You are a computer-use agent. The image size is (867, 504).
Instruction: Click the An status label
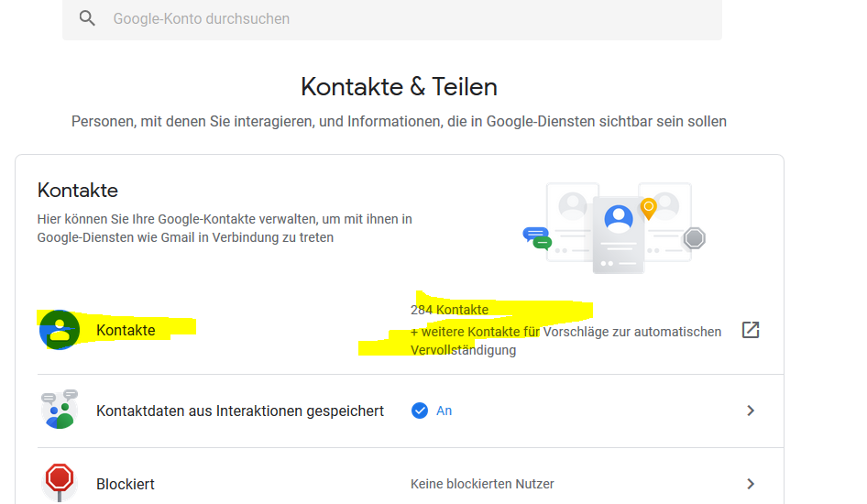tap(444, 411)
